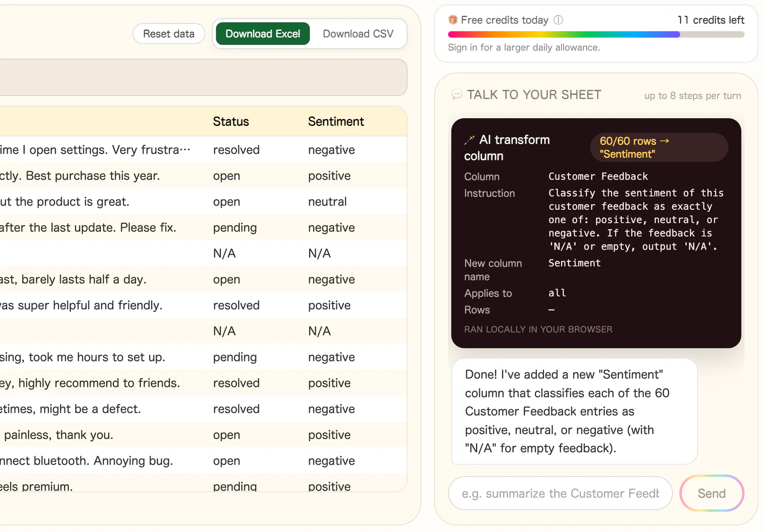Click the 'Customer Feedback' column value in card

(598, 176)
